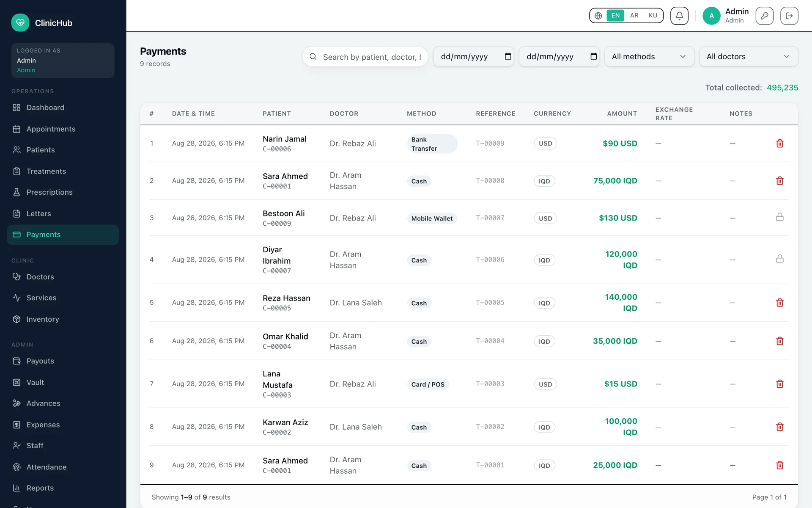The image size is (812, 508).
Task: Switch language to EN
Action: pyautogui.click(x=615, y=16)
